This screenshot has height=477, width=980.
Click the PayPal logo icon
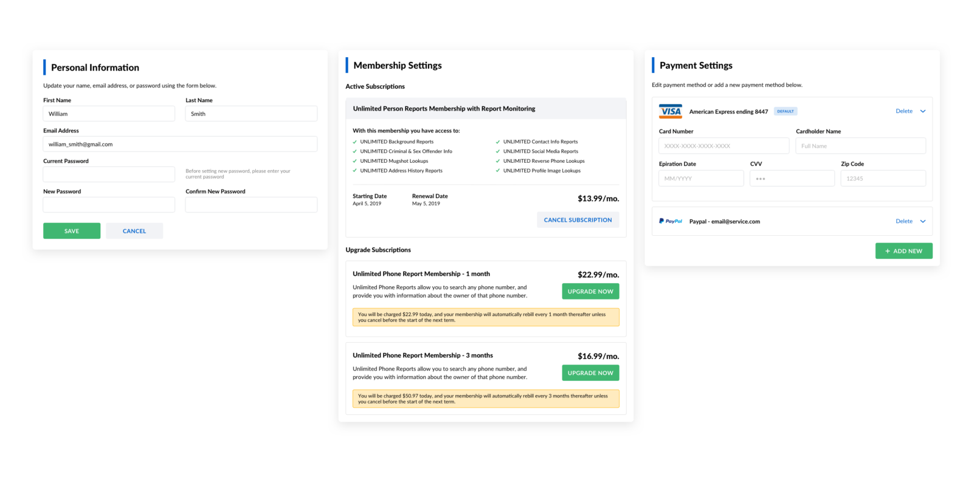click(671, 221)
